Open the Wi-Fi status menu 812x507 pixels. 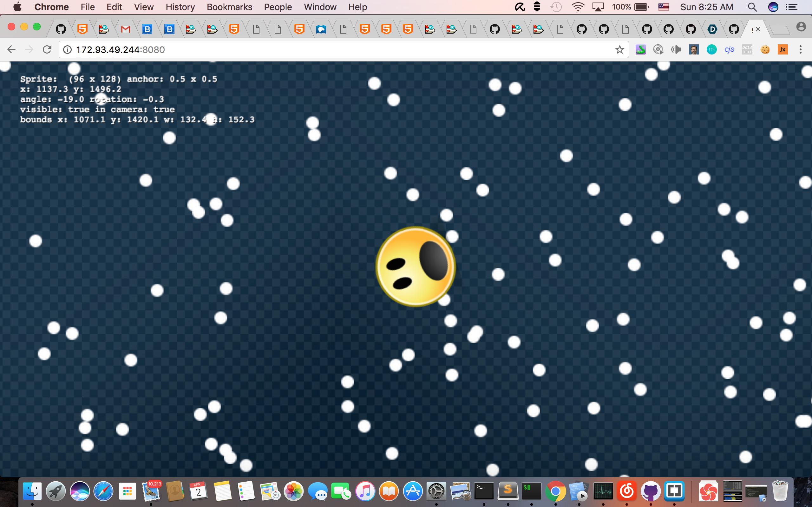point(578,7)
